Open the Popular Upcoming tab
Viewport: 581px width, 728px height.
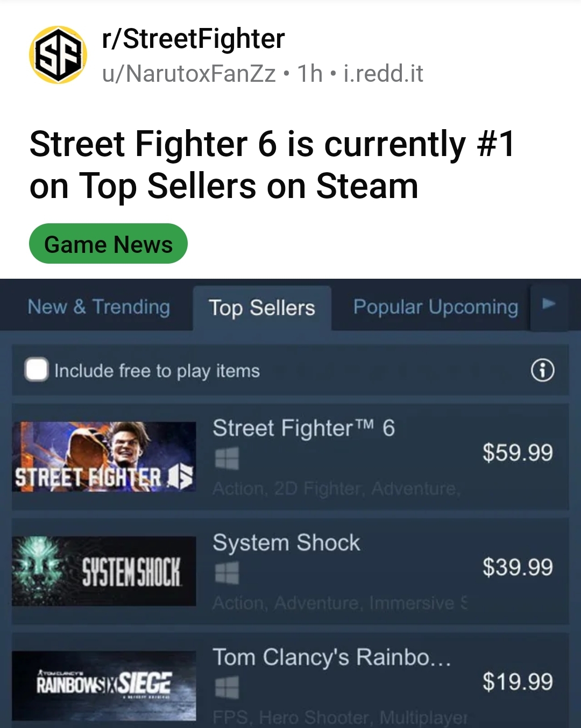click(436, 307)
